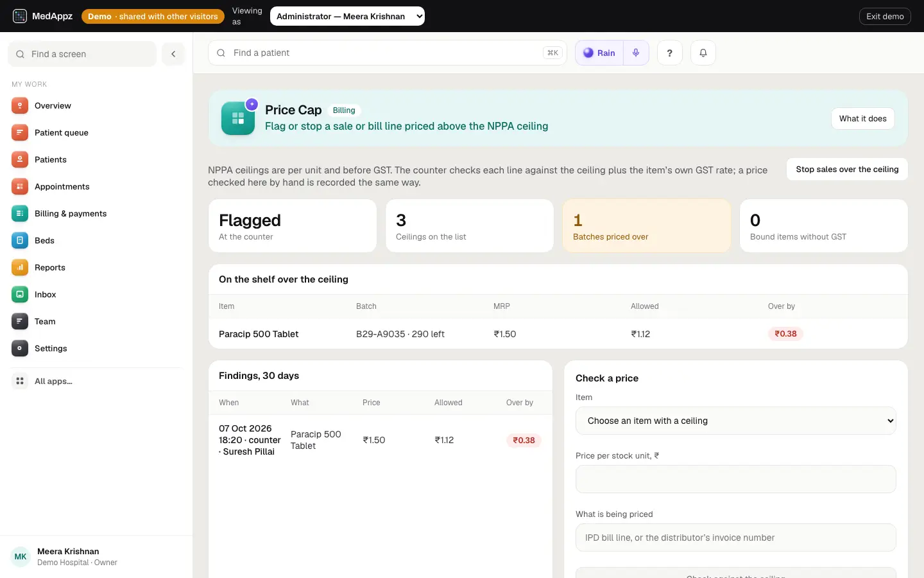
Task: Click the Exit demo button
Action: point(885,16)
